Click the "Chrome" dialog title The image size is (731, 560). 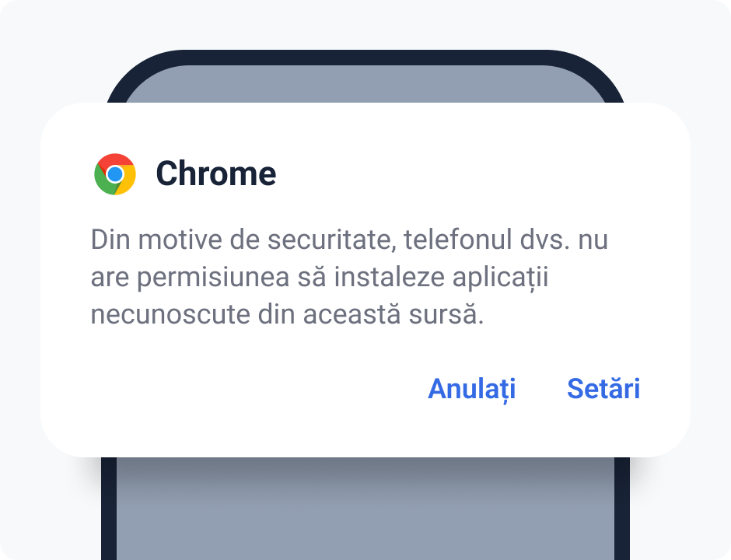(215, 173)
